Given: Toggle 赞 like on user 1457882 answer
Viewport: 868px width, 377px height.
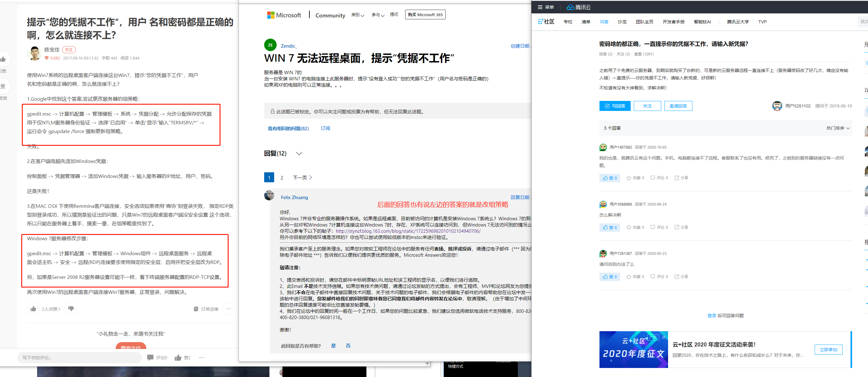Looking at the screenshot, I should tap(609, 178).
